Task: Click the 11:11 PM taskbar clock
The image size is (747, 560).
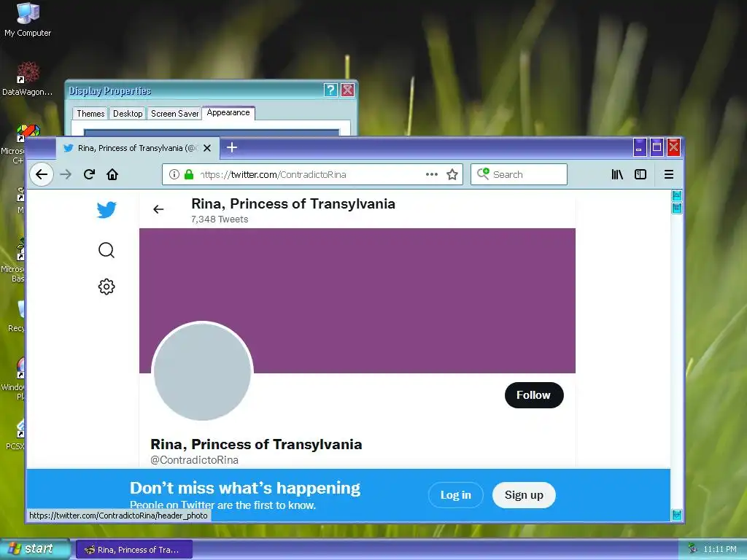Action: [720, 549]
